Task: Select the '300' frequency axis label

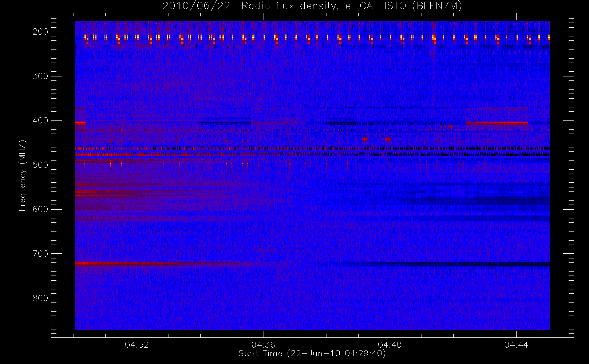Action: [x=40, y=76]
